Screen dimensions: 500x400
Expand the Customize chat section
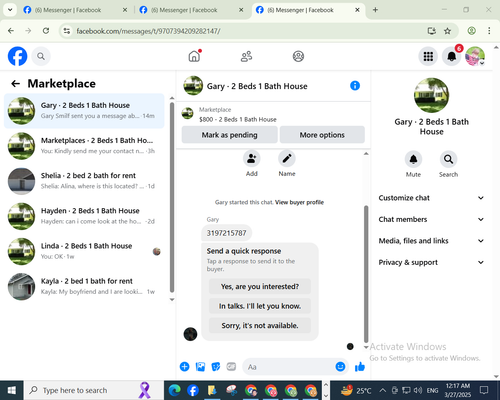point(431,198)
